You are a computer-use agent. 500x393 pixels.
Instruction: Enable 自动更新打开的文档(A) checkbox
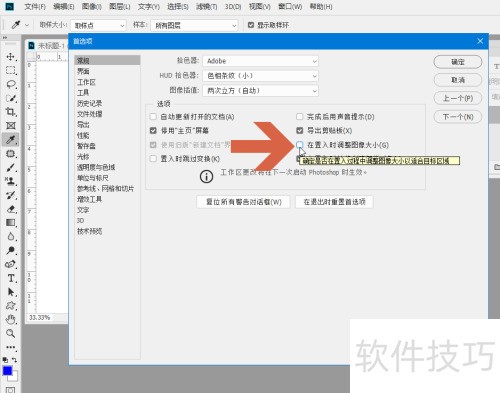click(153, 117)
